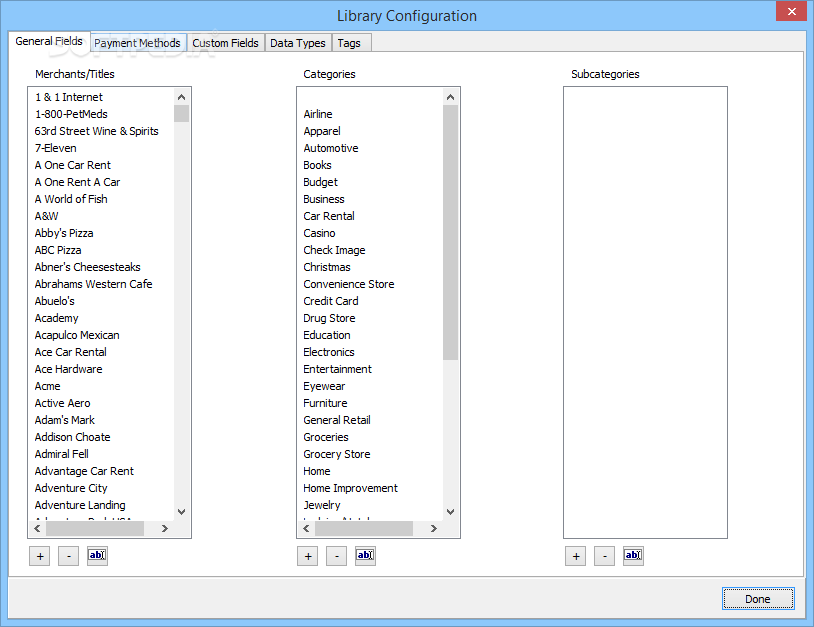This screenshot has height=627, width=814.
Task: Select merchant '63rd Street Wine & Spirits'
Action: tap(97, 131)
